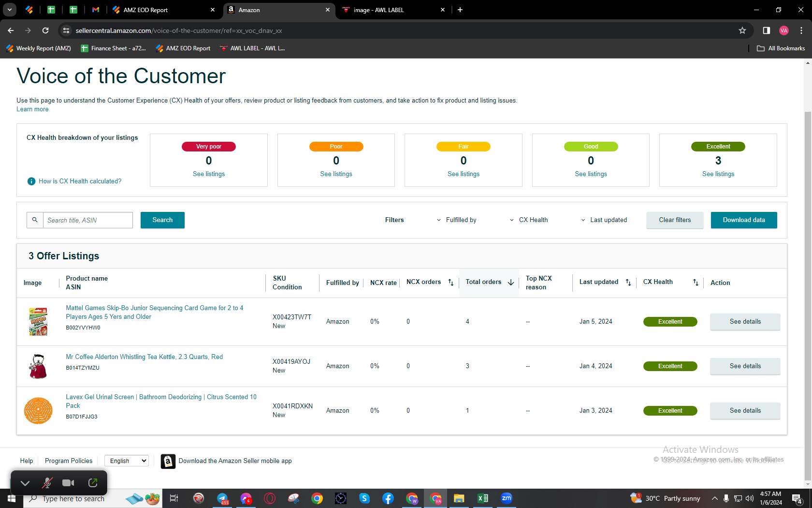Image resolution: width=812 pixels, height=508 pixels.
Task: Open the red tea kettle thumbnail
Action: [x=38, y=366]
